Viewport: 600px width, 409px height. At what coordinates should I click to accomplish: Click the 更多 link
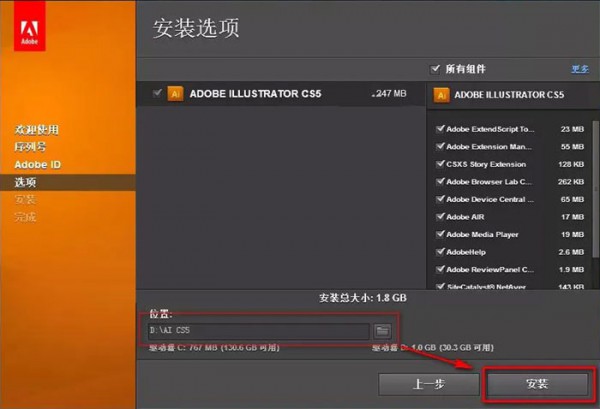580,69
